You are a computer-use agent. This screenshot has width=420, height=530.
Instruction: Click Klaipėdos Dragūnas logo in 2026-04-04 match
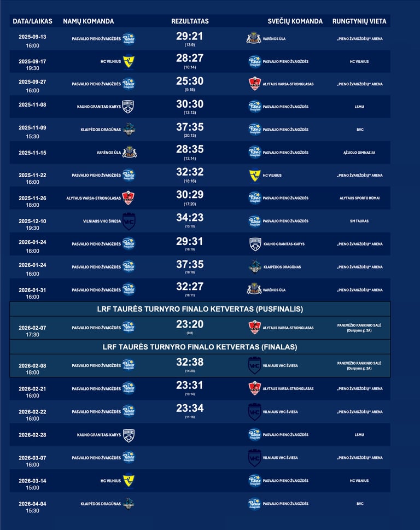pos(129,504)
